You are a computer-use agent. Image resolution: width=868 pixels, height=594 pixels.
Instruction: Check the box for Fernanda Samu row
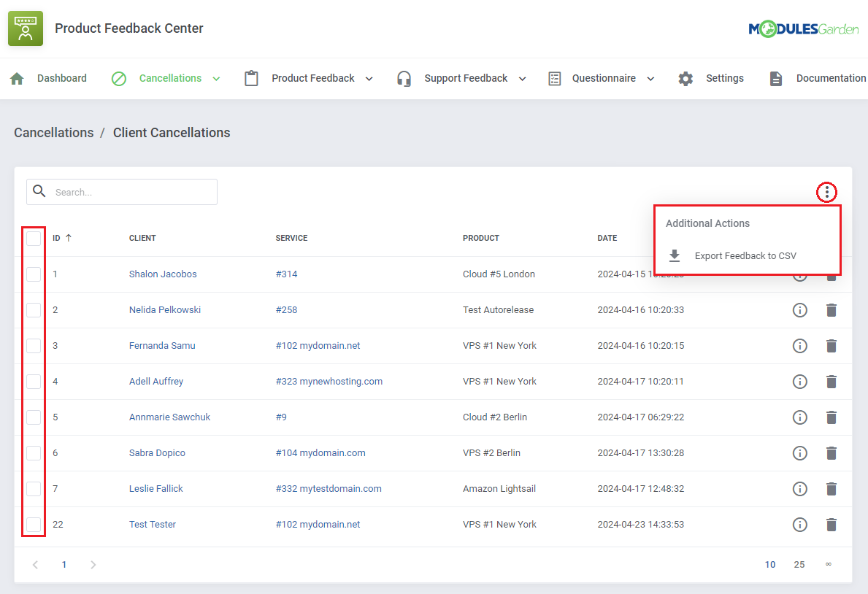[x=34, y=345]
